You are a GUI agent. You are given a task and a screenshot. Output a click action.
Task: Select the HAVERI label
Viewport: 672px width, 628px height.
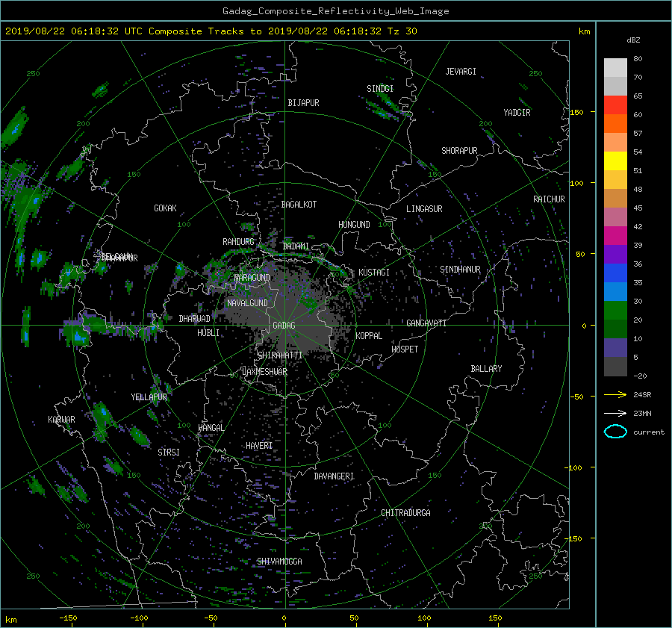coord(259,446)
